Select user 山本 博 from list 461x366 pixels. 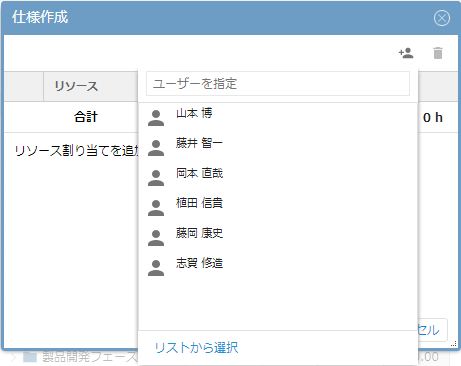point(278,118)
